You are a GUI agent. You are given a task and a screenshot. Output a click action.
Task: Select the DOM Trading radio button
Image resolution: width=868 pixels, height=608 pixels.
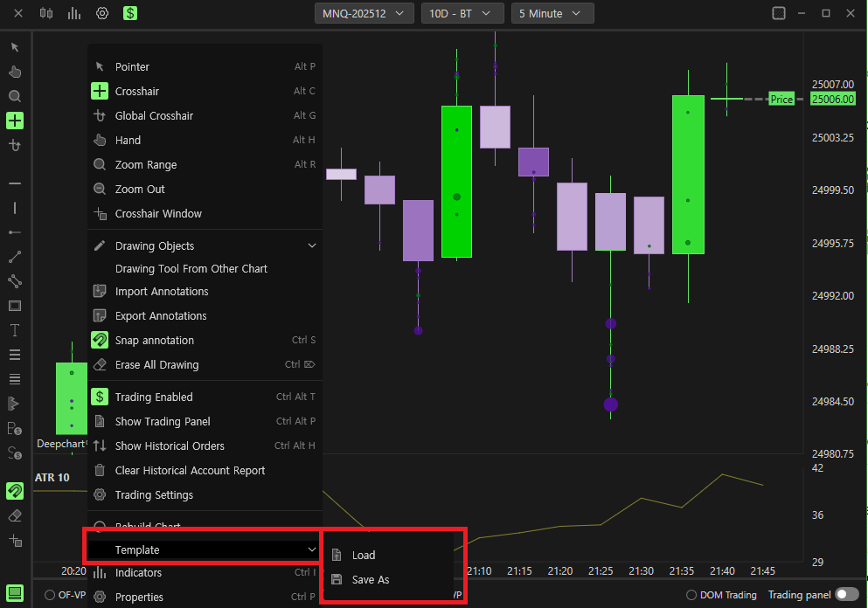click(691, 595)
